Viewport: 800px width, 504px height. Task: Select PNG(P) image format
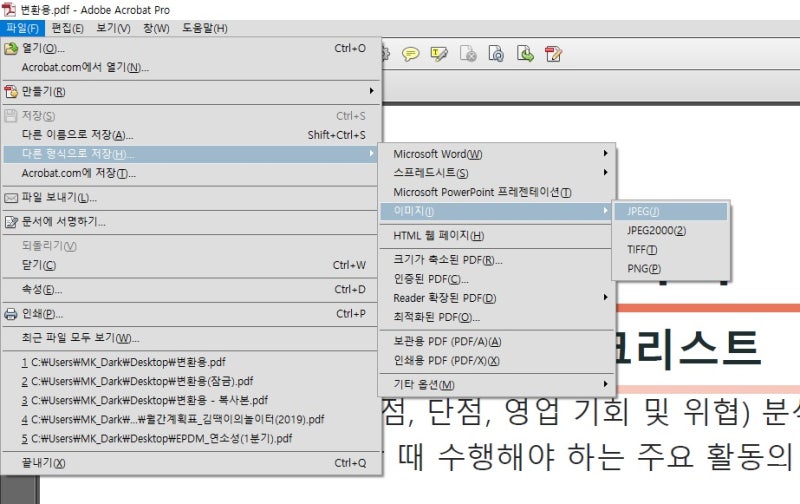click(671, 269)
